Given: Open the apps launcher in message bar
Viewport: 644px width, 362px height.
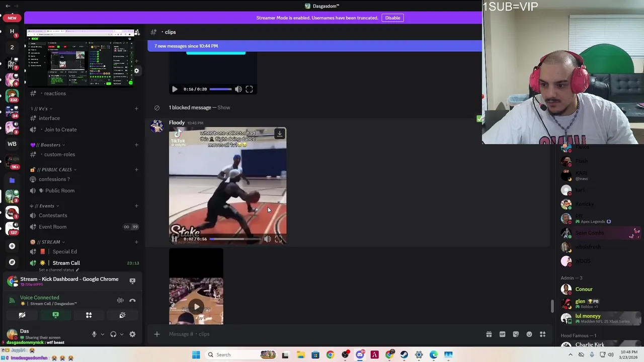Looking at the screenshot, I should 543,334.
